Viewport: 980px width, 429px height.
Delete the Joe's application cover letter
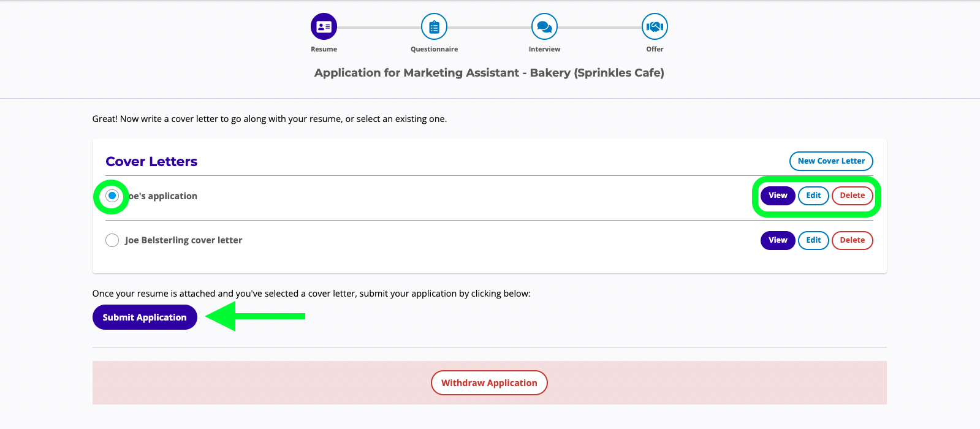click(852, 196)
